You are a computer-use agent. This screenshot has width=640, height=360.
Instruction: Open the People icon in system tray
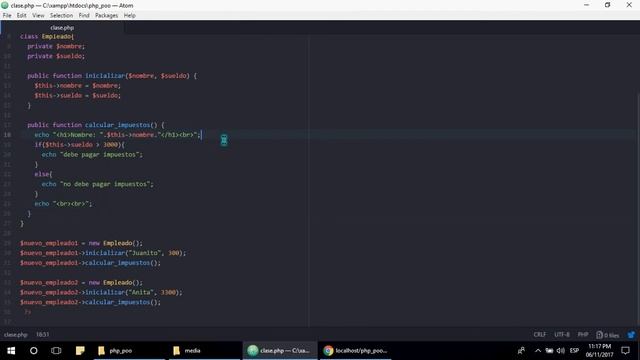(x=521, y=351)
